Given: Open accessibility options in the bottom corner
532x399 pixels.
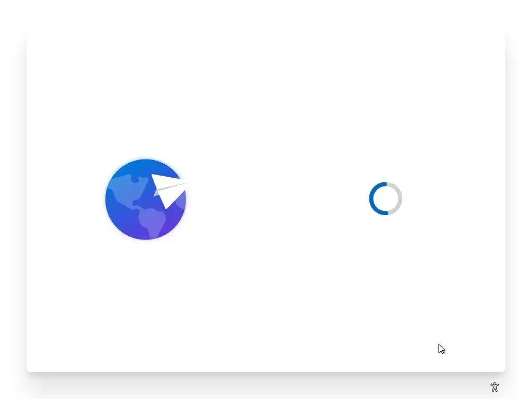Looking at the screenshot, I should click(495, 387).
